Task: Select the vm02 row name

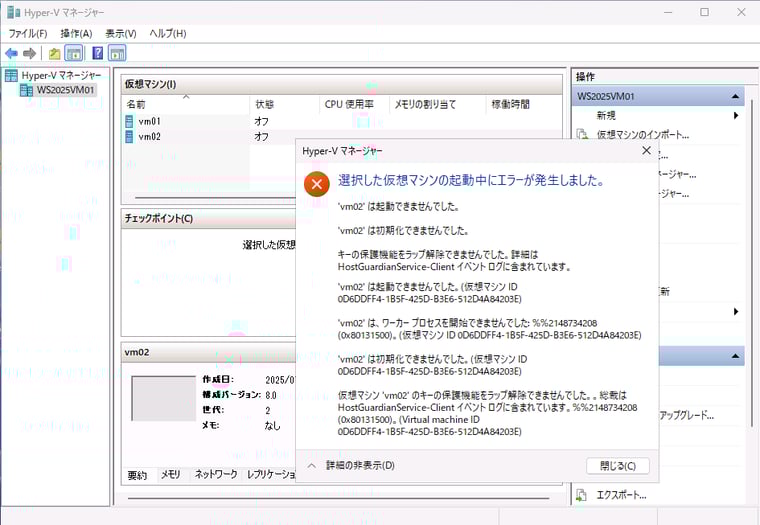Action: [x=149, y=137]
